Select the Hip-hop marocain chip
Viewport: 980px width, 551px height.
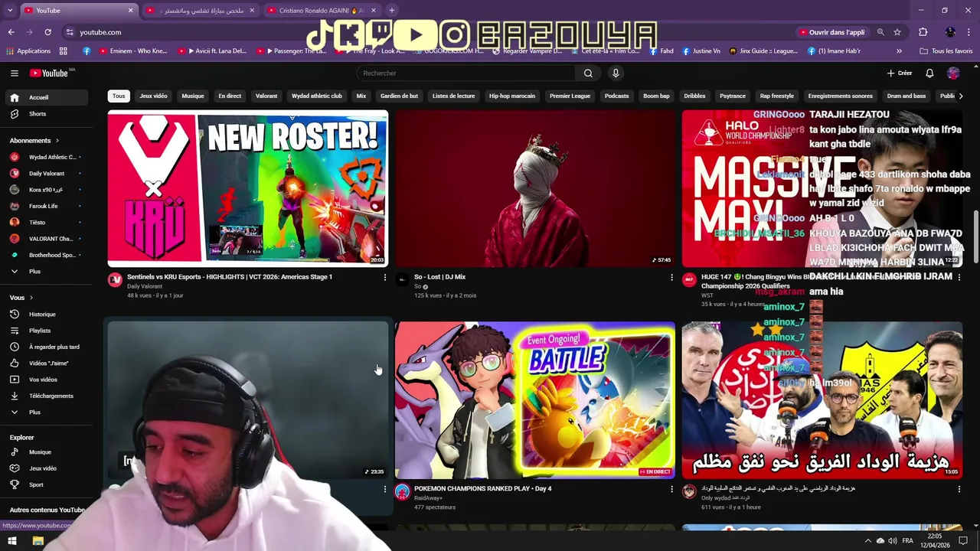tap(512, 96)
